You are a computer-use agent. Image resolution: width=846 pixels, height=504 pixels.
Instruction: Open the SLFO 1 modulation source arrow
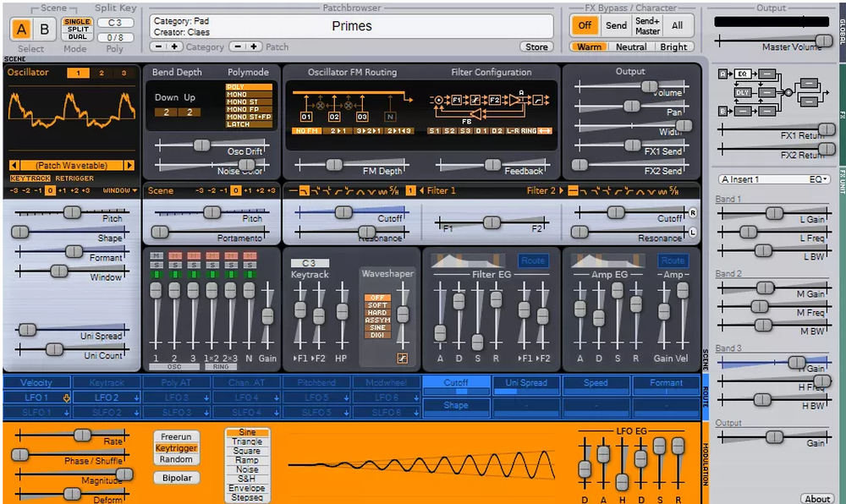66,413
